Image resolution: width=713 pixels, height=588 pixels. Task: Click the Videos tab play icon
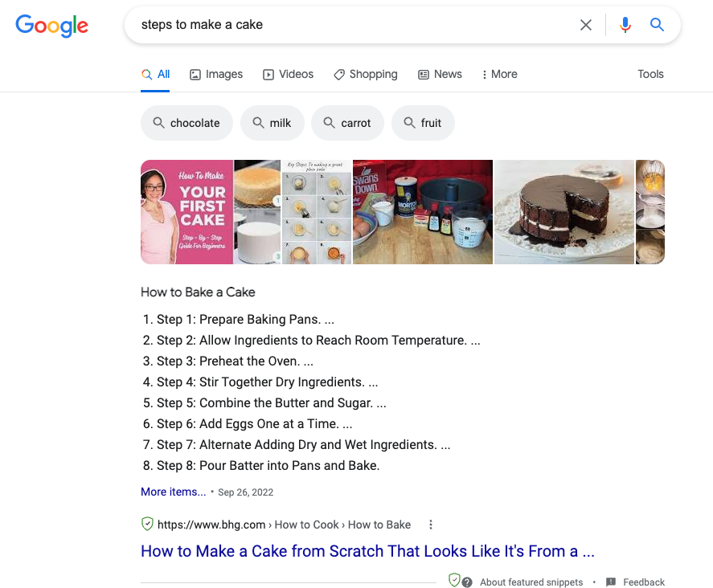click(x=267, y=74)
